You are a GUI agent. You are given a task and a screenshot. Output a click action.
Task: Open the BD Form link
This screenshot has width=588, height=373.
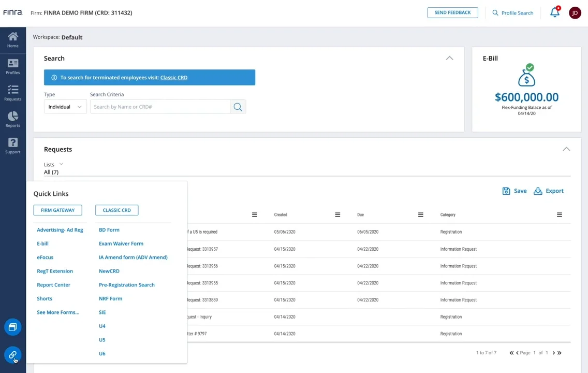[109, 229]
